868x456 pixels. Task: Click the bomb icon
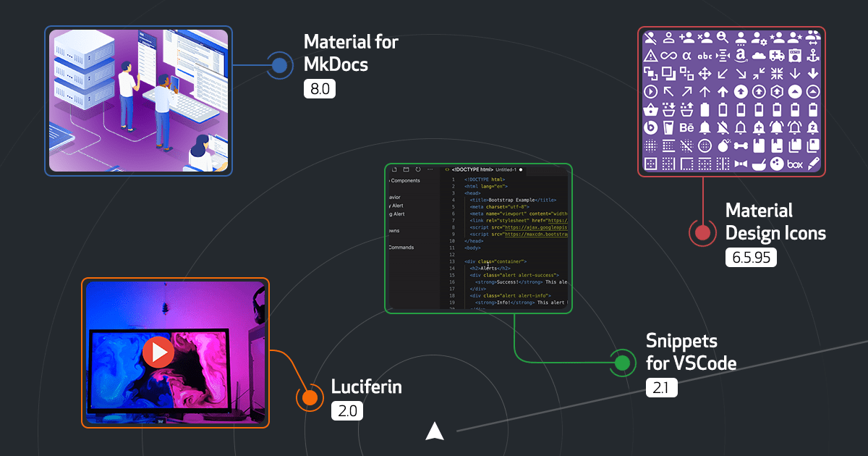pos(723,144)
